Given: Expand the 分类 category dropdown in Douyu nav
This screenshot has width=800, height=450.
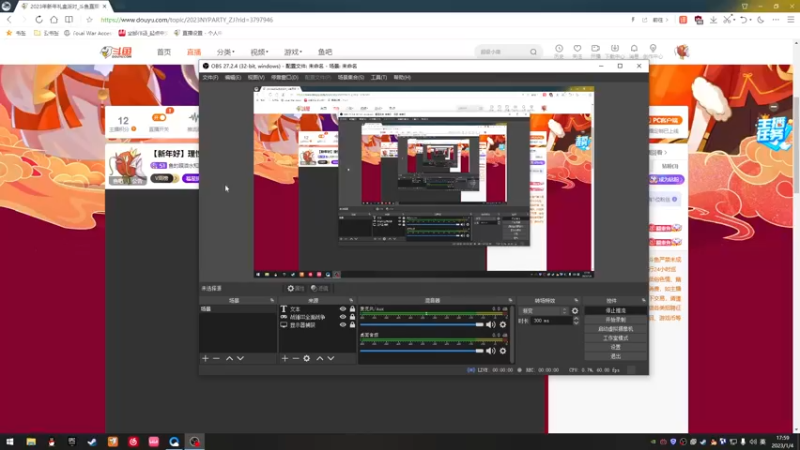Looking at the screenshot, I should pyautogui.click(x=226, y=52).
